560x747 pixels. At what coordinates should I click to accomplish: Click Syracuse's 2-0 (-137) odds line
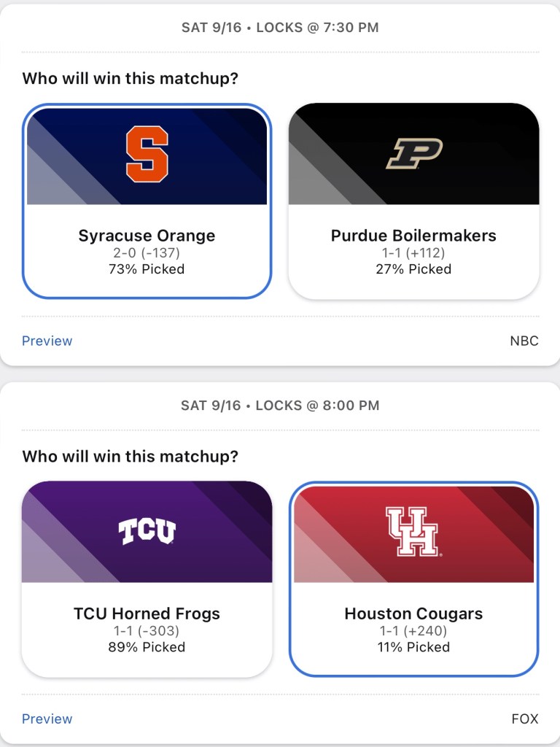coord(147,253)
